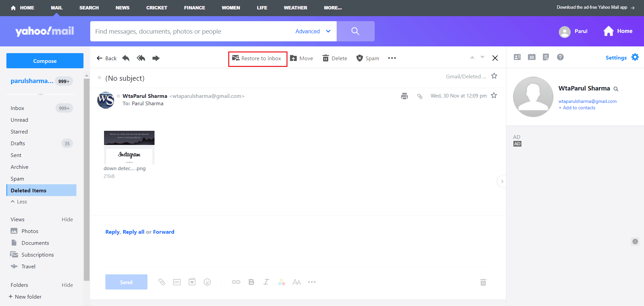Click the Reply all double-arrow icon

141,58
